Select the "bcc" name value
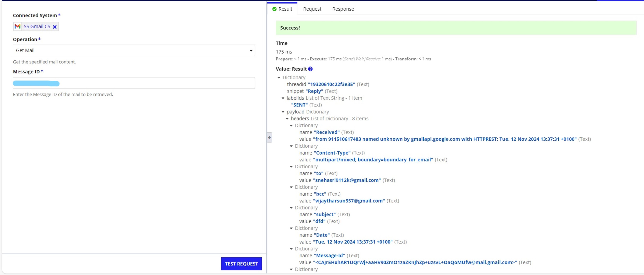The width and height of the screenshot is (644, 275). pyautogui.click(x=320, y=194)
